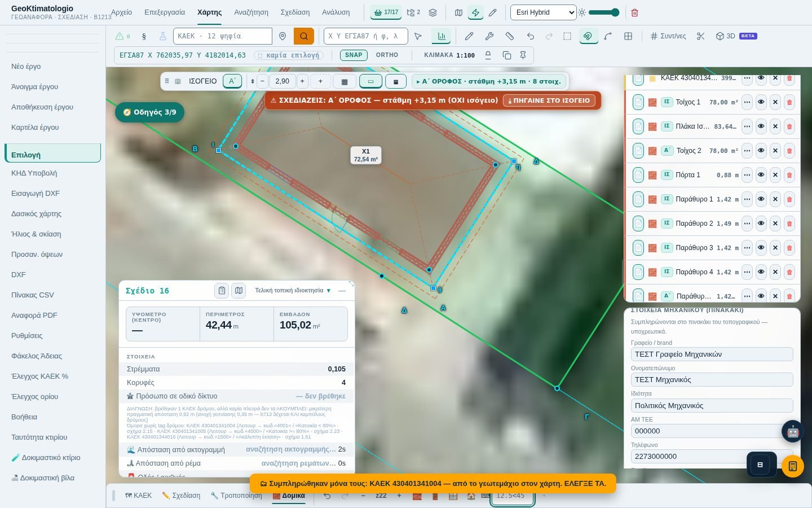The image size is (812, 508).
Task: Click the paragraph § icon
Action: tap(144, 36)
